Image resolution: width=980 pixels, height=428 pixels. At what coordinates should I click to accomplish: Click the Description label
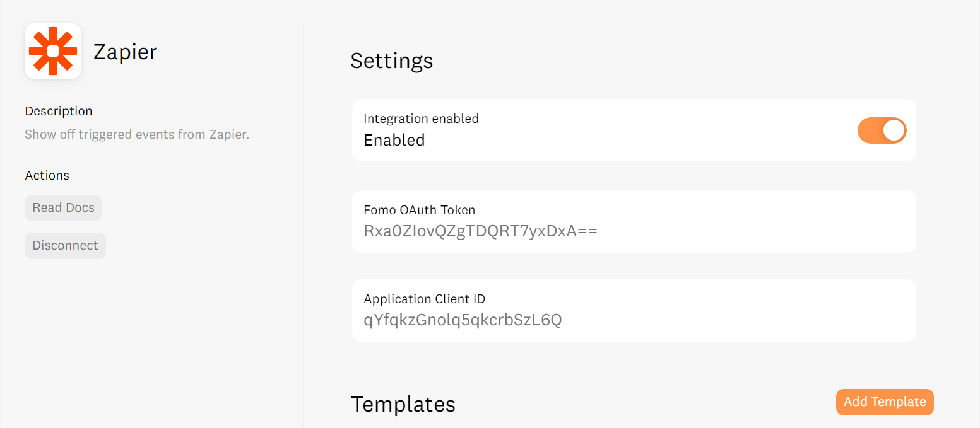pos(59,111)
